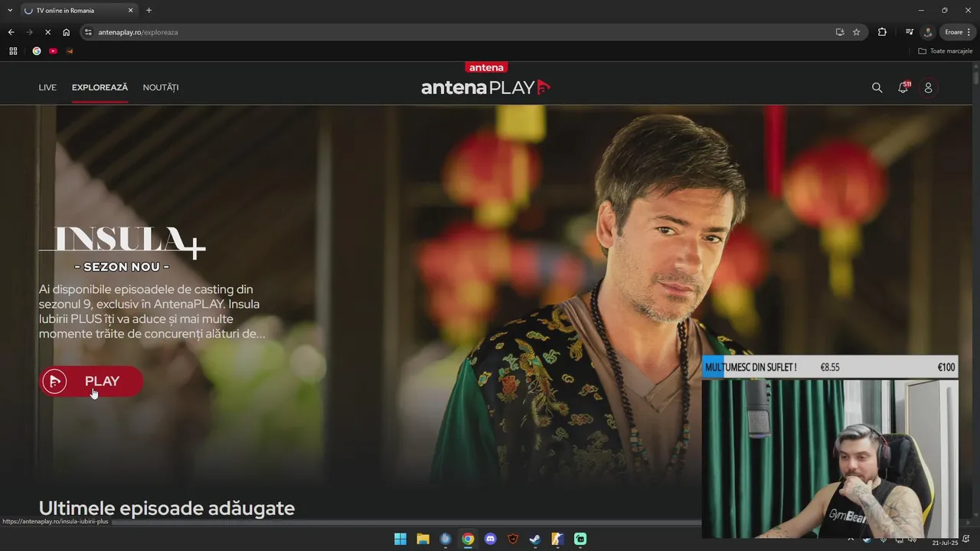Click the install app icon in address bar
Screen dimensions: 980x551
point(840,32)
